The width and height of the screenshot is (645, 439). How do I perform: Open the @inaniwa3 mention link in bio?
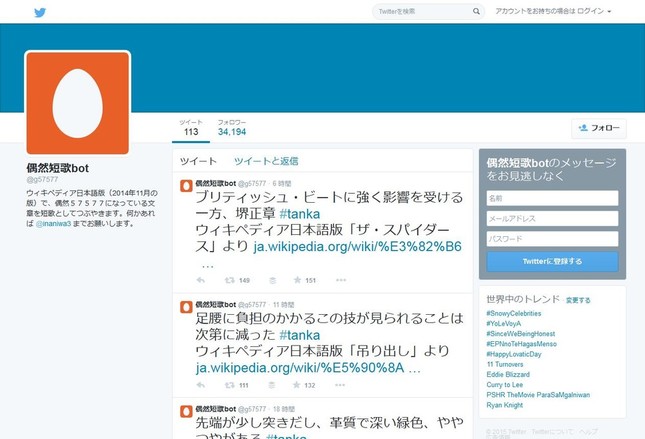click(53, 224)
